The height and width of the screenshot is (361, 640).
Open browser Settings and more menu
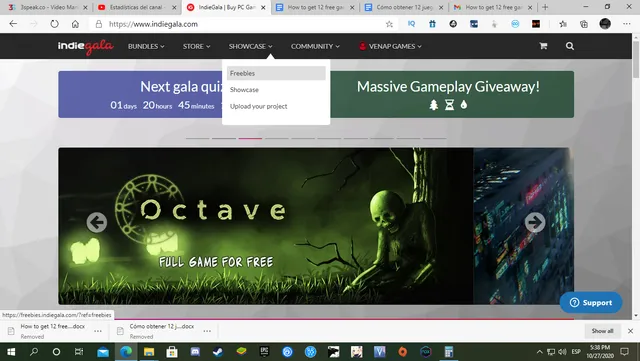(x=627, y=24)
